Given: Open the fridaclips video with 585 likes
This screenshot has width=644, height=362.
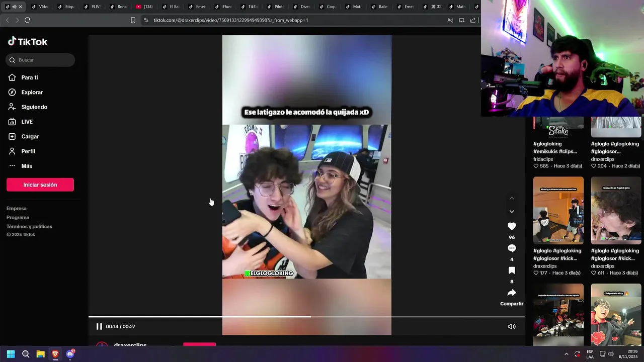Looking at the screenshot, I should coord(558,127).
